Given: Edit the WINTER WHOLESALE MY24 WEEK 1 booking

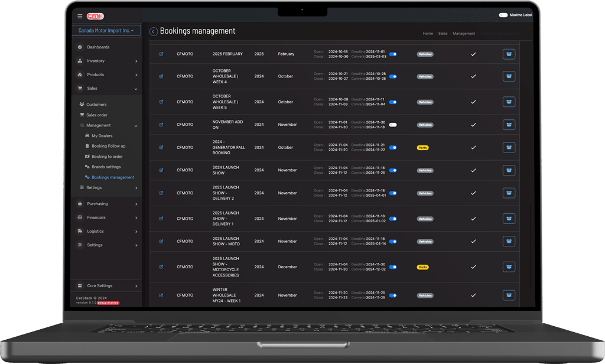Looking at the screenshot, I should coord(161,295).
